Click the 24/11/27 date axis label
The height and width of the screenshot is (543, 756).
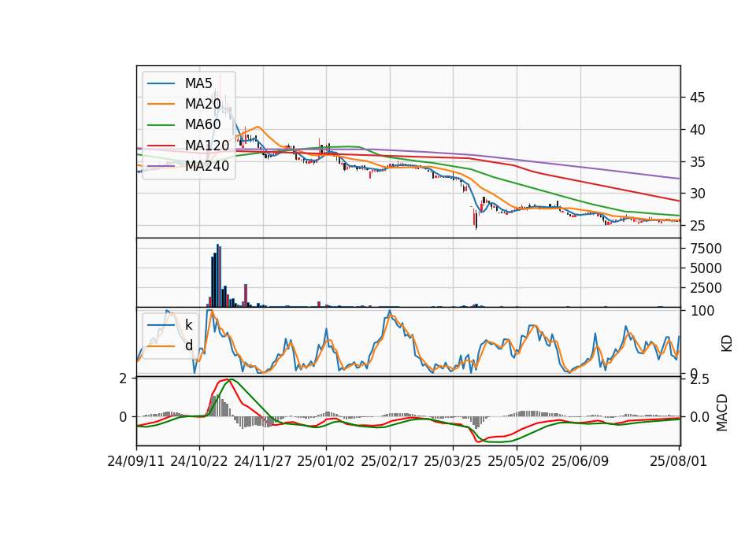(x=263, y=461)
